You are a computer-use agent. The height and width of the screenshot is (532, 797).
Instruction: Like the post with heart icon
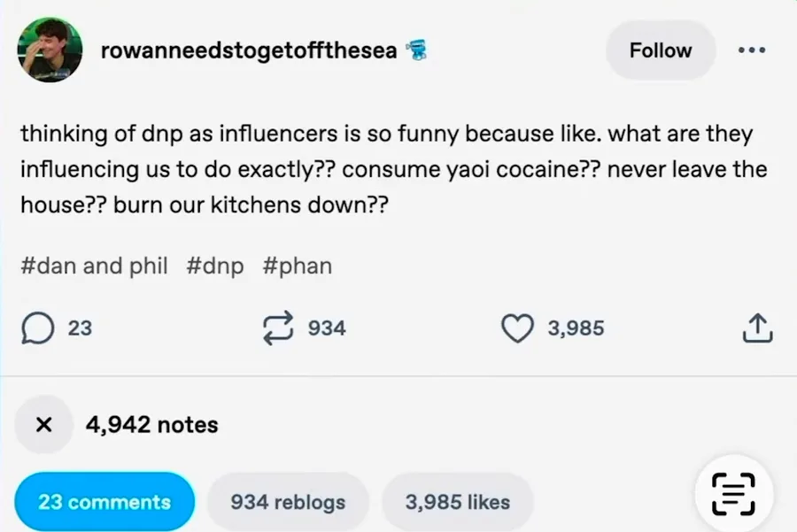pyautogui.click(x=517, y=328)
